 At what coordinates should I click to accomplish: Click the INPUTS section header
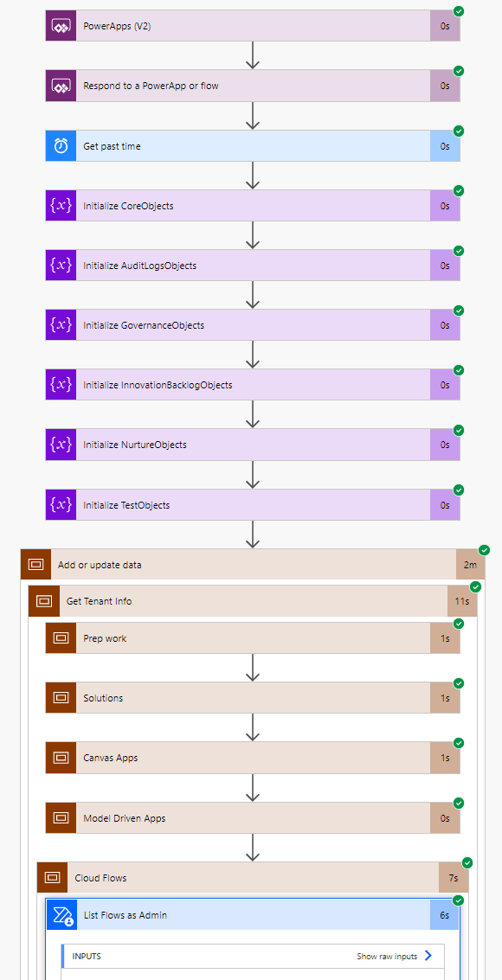(x=87, y=956)
